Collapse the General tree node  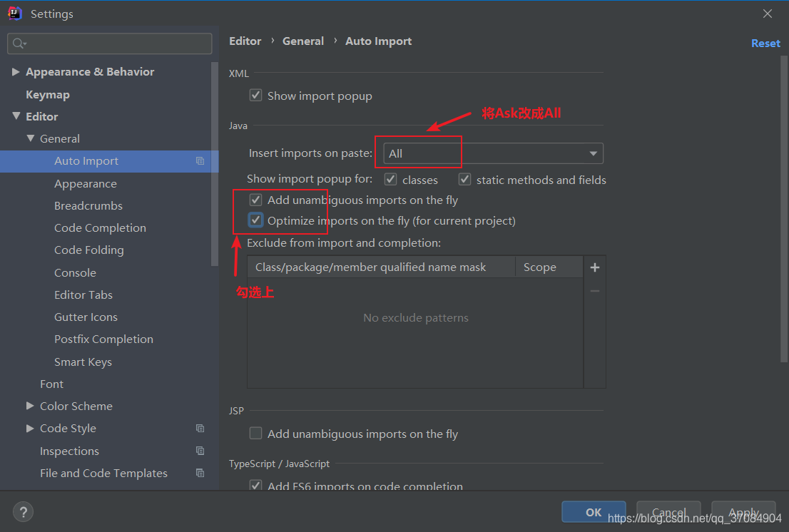30,138
